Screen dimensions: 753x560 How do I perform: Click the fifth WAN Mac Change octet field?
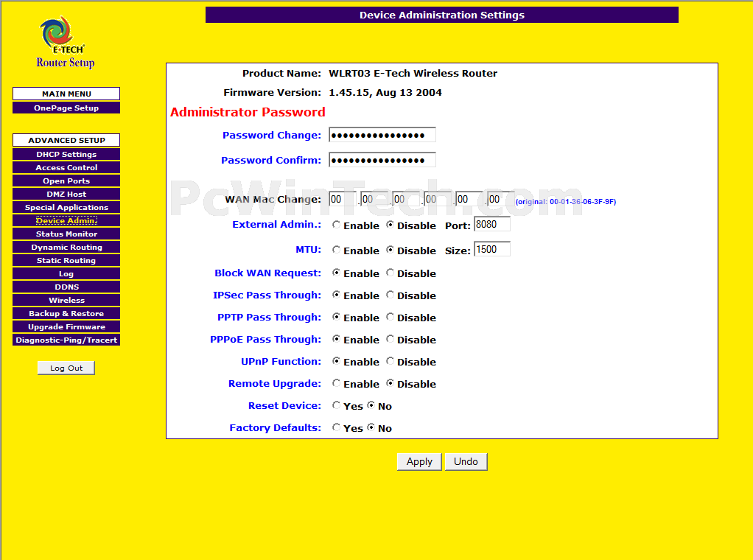pos(469,199)
